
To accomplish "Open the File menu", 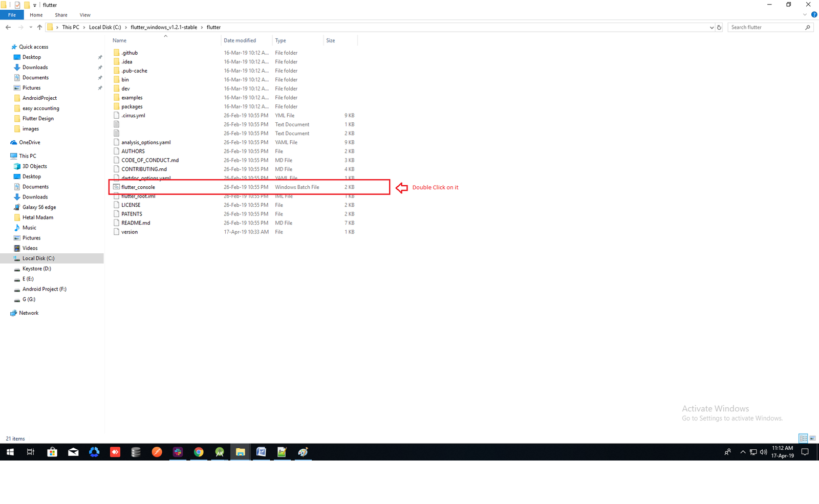I will coord(12,15).
